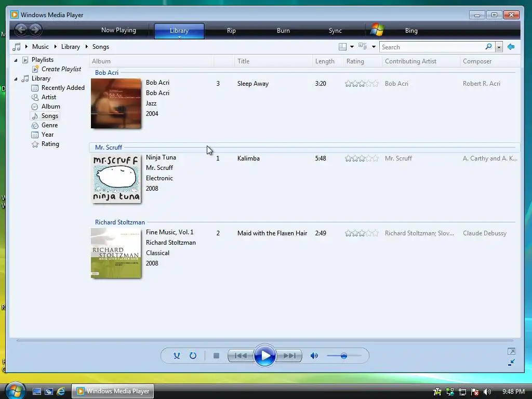Select Songs in Library tree
The width and height of the screenshot is (532, 399).
click(49, 116)
